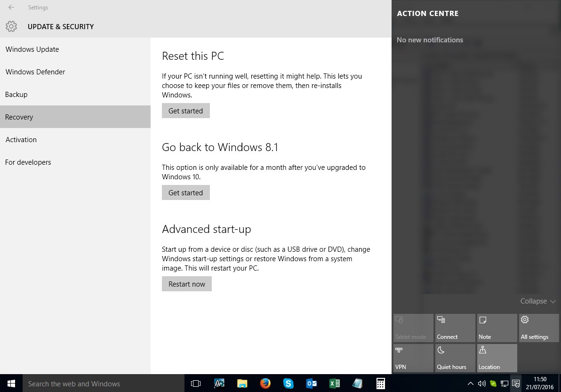Image resolution: width=561 pixels, height=392 pixels.
Task: Open the network status tray icon
Action: [x=505, y=384]
